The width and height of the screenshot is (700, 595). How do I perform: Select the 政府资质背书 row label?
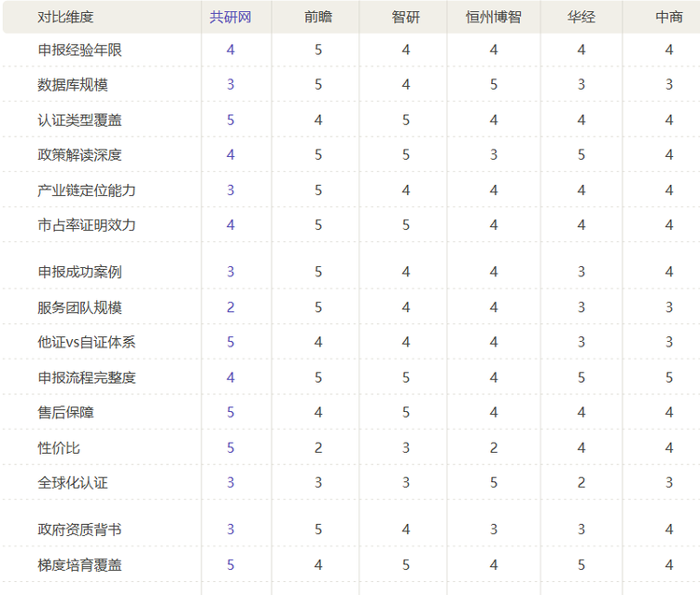click(x=80, y=530)
